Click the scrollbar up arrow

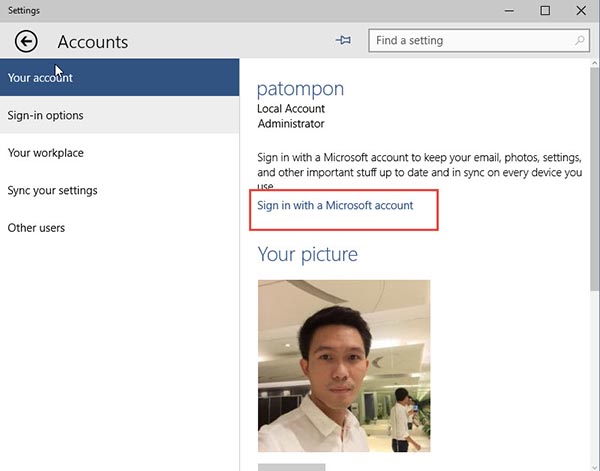[x=594, y=63]
